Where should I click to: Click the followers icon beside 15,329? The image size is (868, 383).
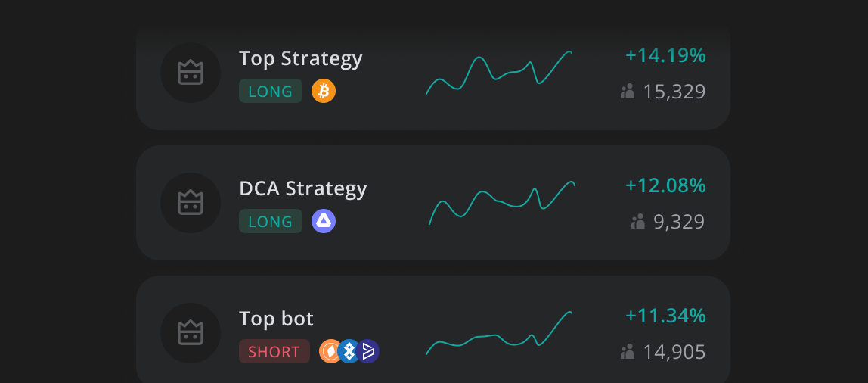pyautogui.click(x=628, y=92)
